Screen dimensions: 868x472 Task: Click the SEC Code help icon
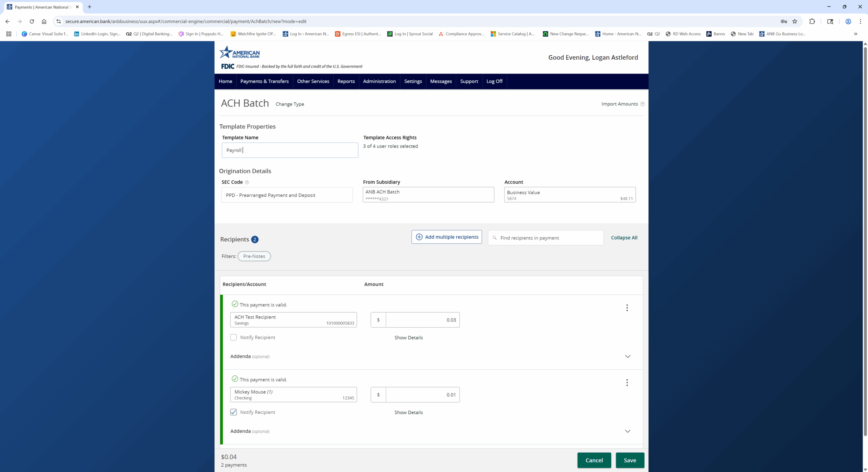click(x=247, y=182)
